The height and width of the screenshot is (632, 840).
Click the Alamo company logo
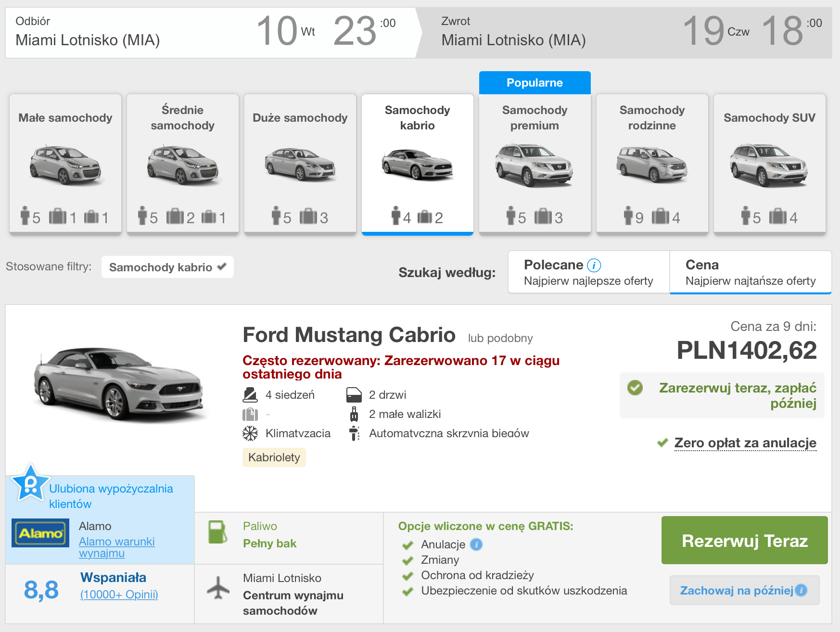pyautogui.click(x=40, y=533)
